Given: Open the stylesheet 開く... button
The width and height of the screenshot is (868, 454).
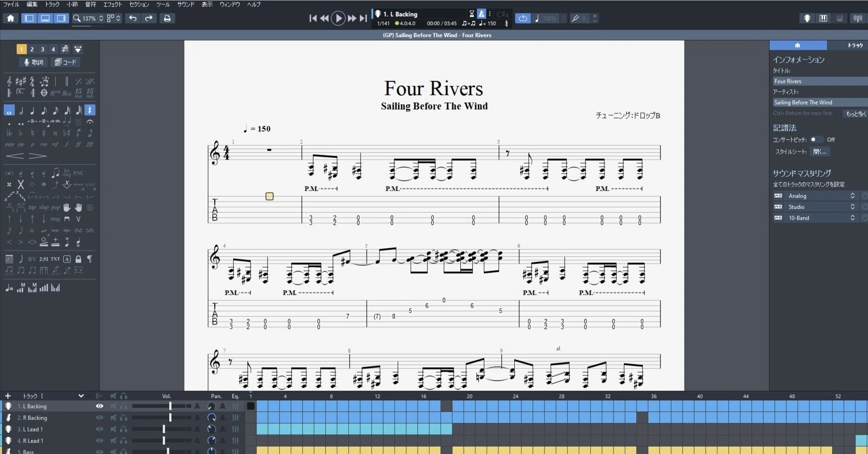Looking at the screenshot, I should tap(820, 151).
